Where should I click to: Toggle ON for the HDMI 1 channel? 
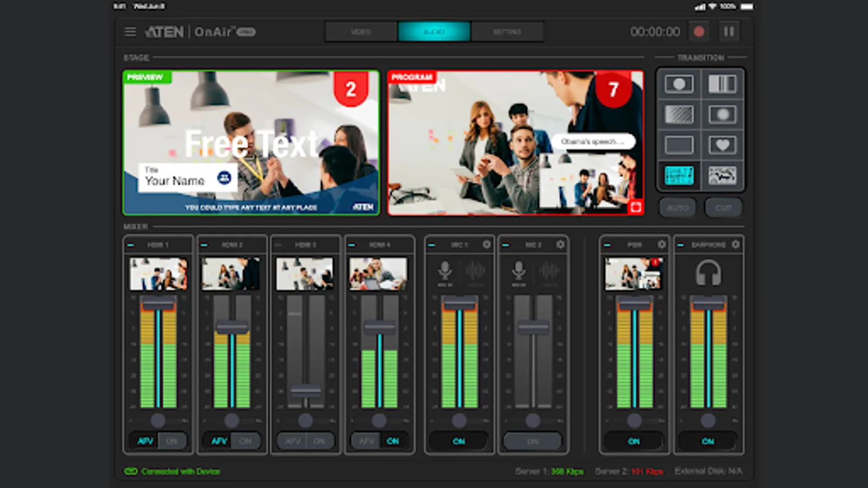click(172, 441)
